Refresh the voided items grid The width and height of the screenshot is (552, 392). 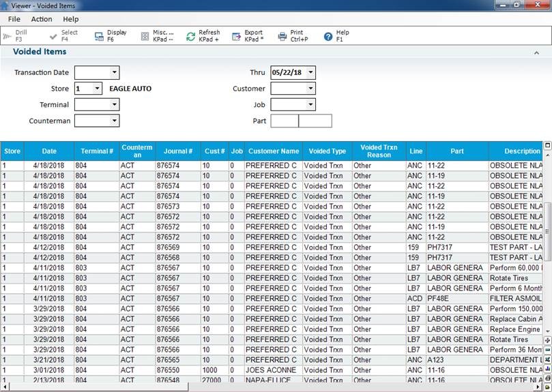pyautogui.click(x=190, y=36)
